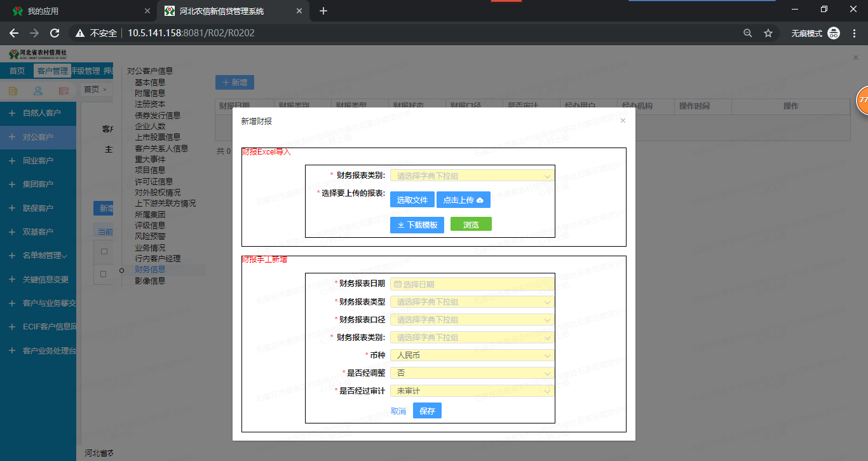Tick the lower checkbox in background table

(x=104, y=274)
